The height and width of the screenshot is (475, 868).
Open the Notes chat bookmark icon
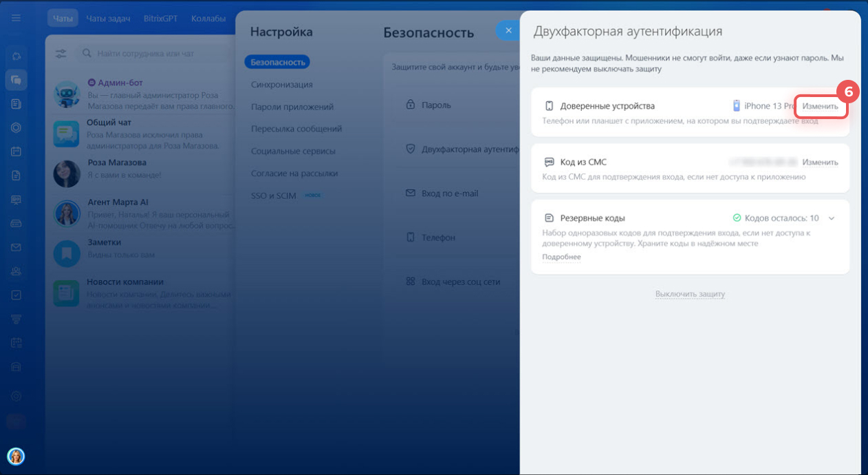67,254
